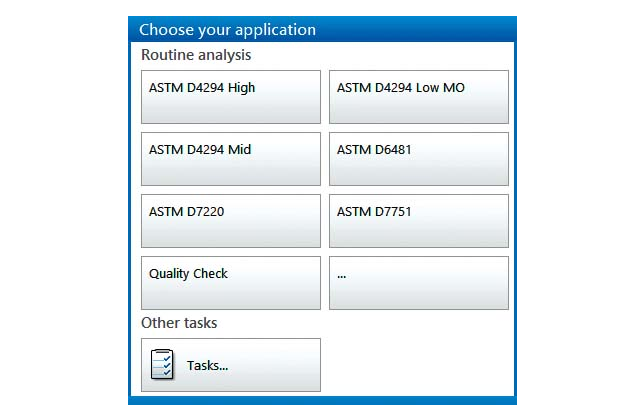Start the ASTM D4294 Mid analysis

pyautogui.click(x=230, y=159)
